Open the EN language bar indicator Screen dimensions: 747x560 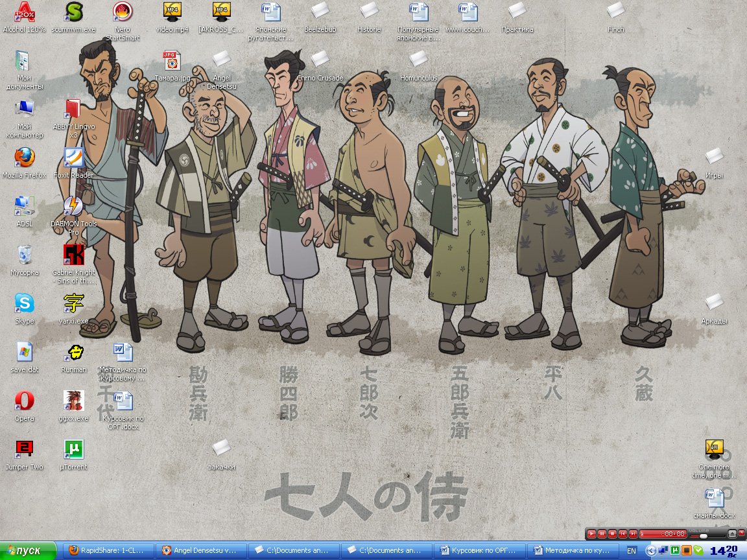(631, 551)
